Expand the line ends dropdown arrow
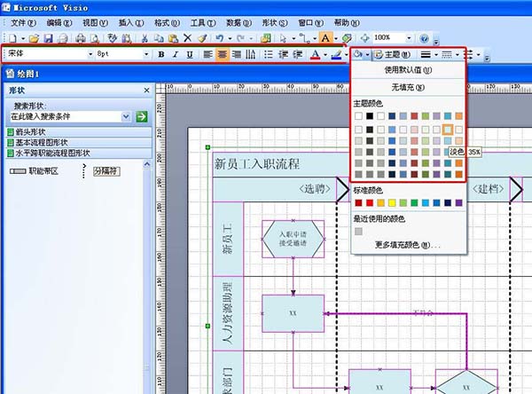Screen dimensions: 532x394 click(478, 54)
